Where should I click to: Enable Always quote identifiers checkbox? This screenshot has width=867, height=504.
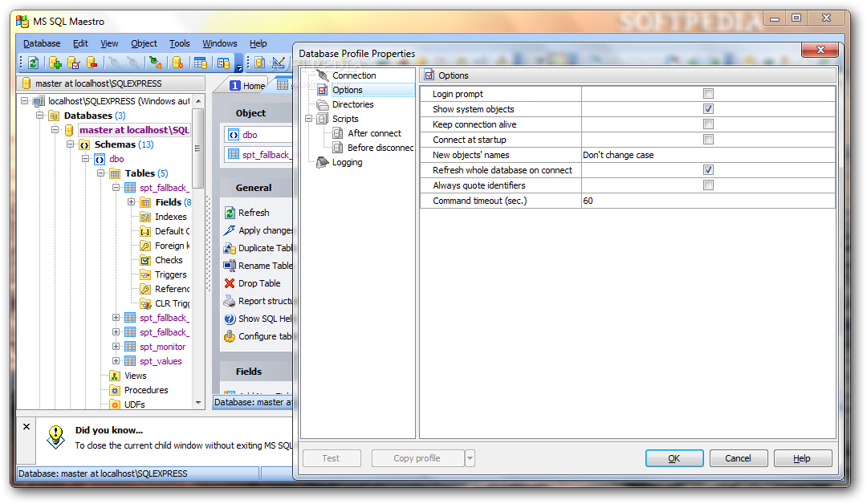[708, 185]
